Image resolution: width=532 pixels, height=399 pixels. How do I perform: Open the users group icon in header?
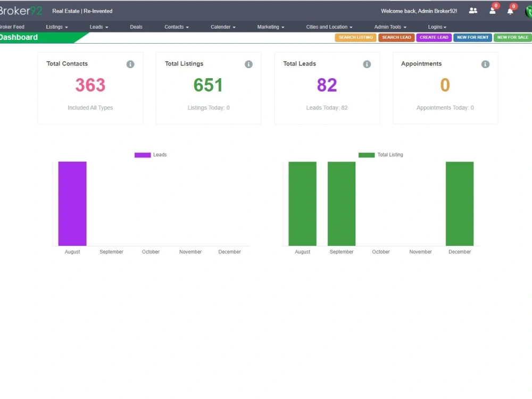click(x=473, y=11)
